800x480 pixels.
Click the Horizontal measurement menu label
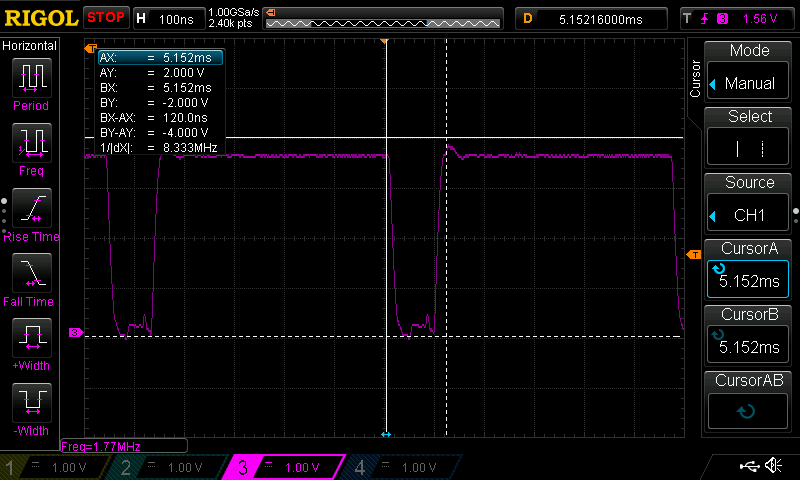pyautogui.click(x=30, y=46)
